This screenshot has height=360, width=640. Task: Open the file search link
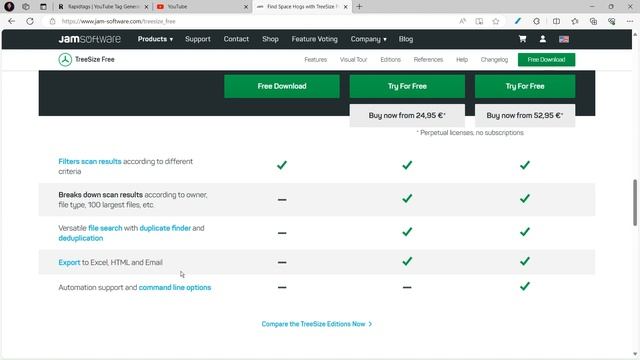point(105,228)
